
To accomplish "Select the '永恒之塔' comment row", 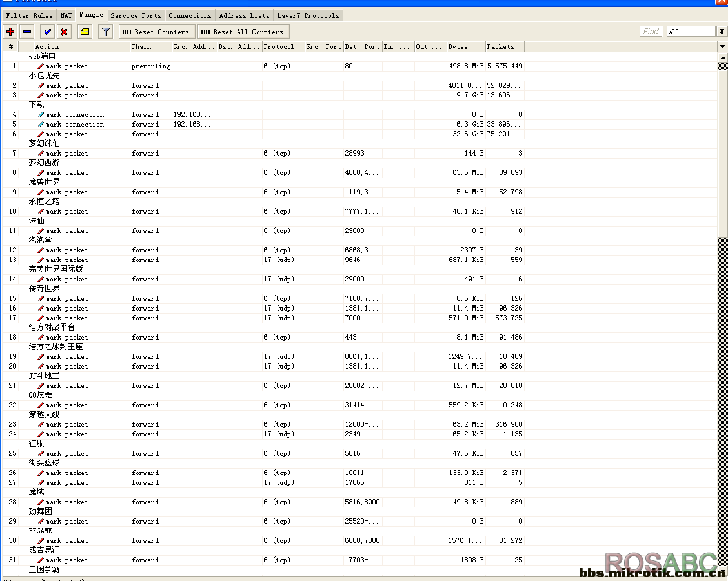I will click(x=360, y=201).
